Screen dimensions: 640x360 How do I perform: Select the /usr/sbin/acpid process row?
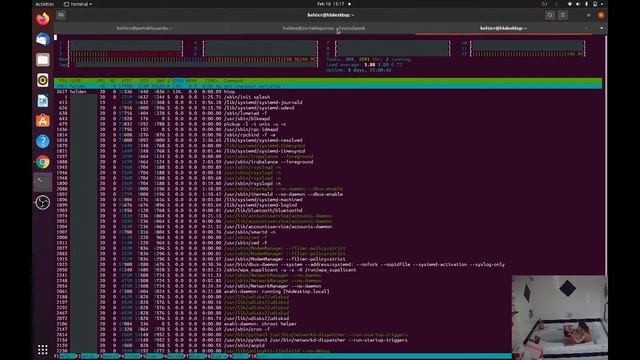click(328, 345)
